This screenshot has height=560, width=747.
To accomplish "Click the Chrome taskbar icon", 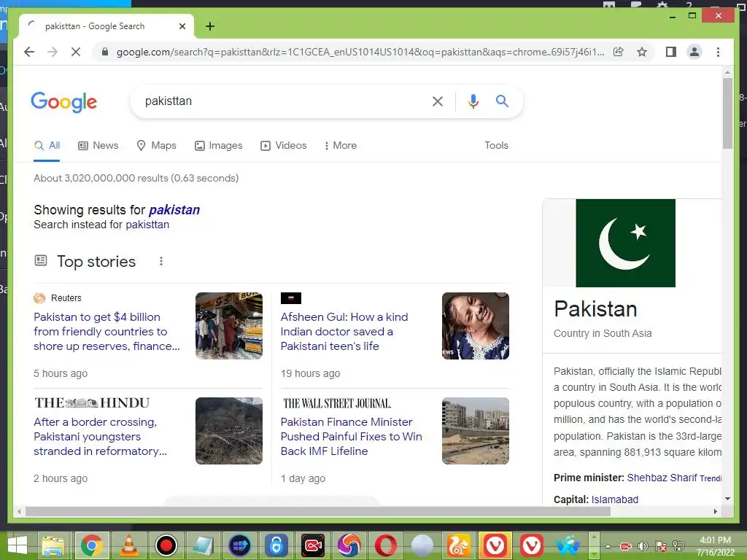I will point(91,545).
